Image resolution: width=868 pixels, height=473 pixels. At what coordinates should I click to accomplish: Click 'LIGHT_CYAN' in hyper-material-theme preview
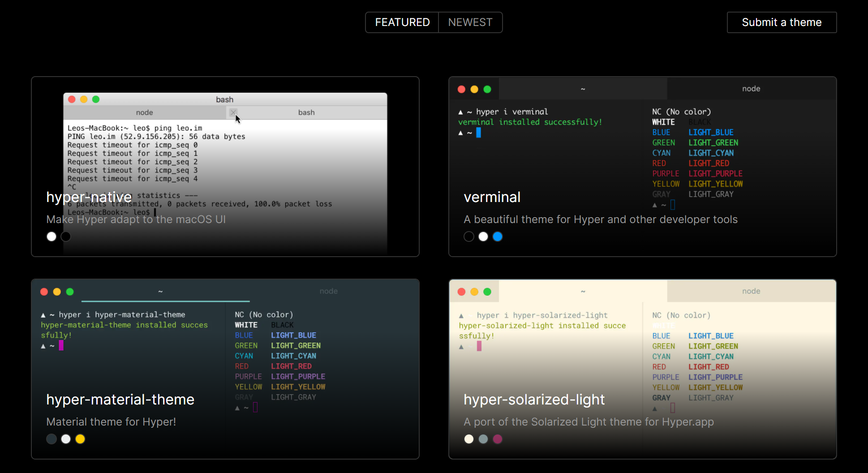293,356
